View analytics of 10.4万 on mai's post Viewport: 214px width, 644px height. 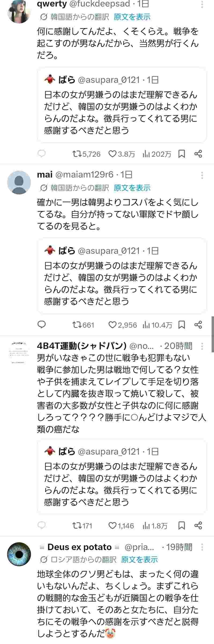(x=157, y=325)
